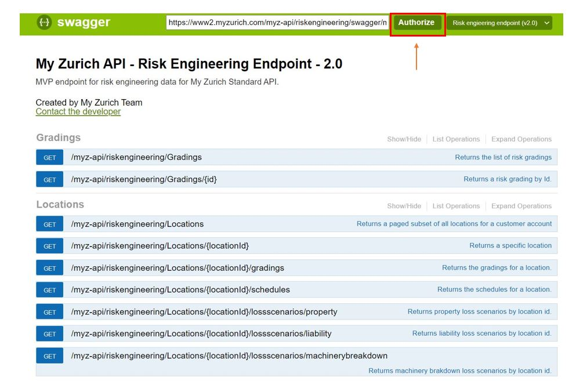Click the GET badge for the Gradings list endpoint

(50, 158)
